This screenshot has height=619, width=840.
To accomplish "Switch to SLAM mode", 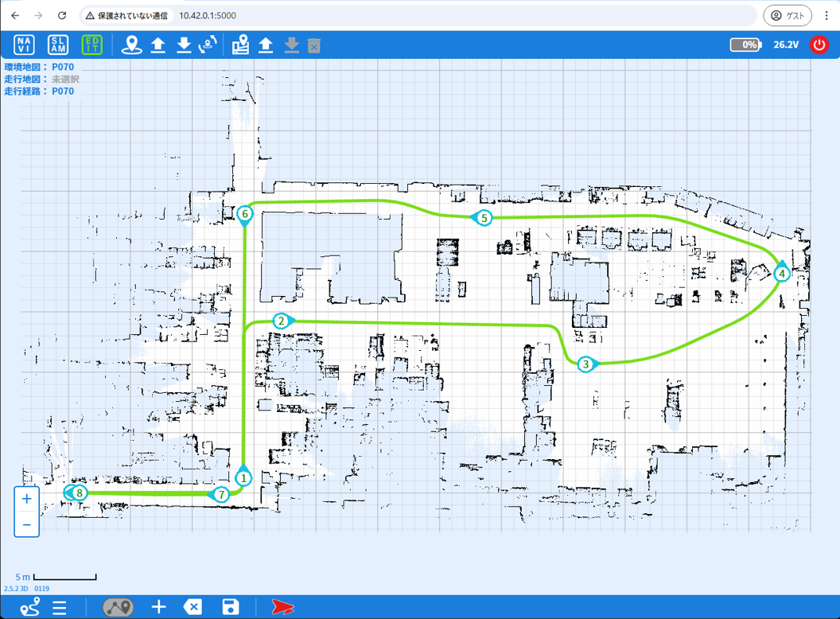I will [58, 45].
